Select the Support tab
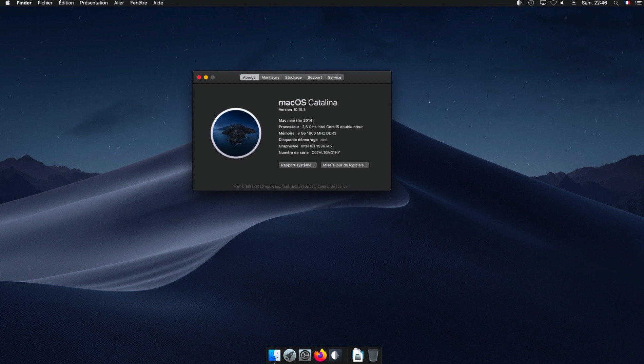 314,78
